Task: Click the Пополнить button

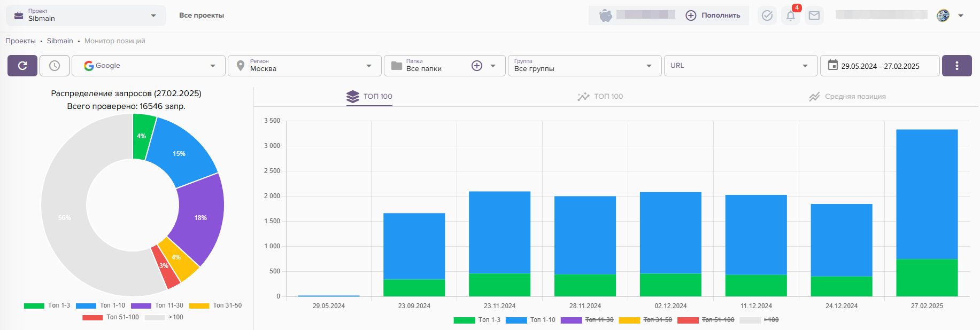Action: coord(713,15)
